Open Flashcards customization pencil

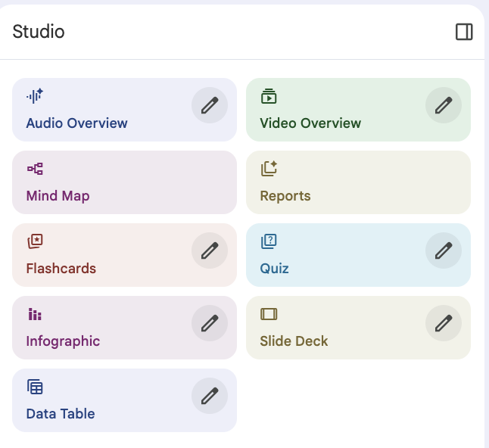coord(210,250)
